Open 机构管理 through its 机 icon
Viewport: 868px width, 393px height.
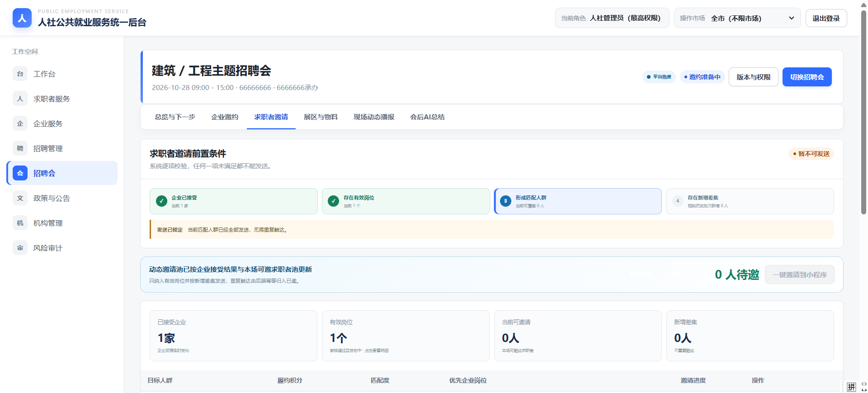[x=20, y=223]
